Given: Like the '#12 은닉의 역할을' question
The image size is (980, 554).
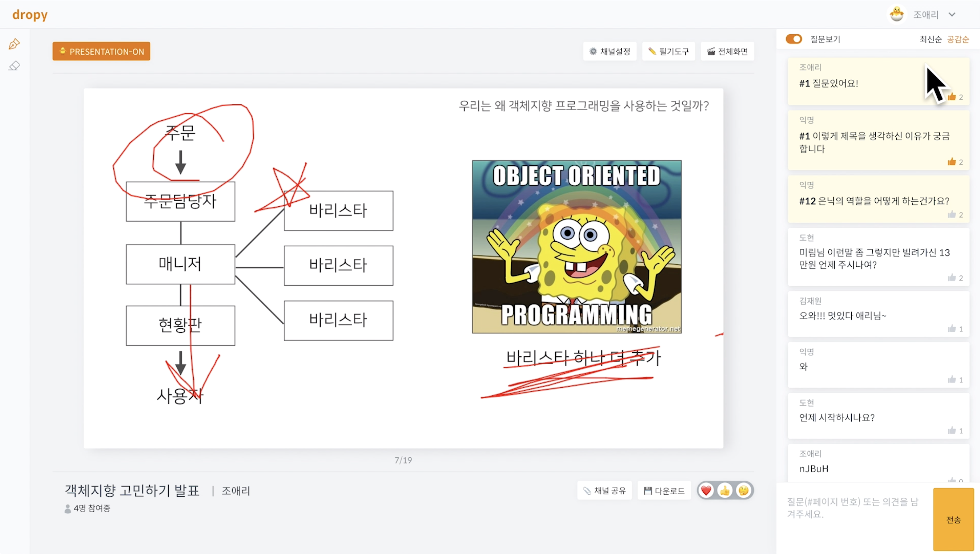Looking at the screenshot, I should (952, 214).
